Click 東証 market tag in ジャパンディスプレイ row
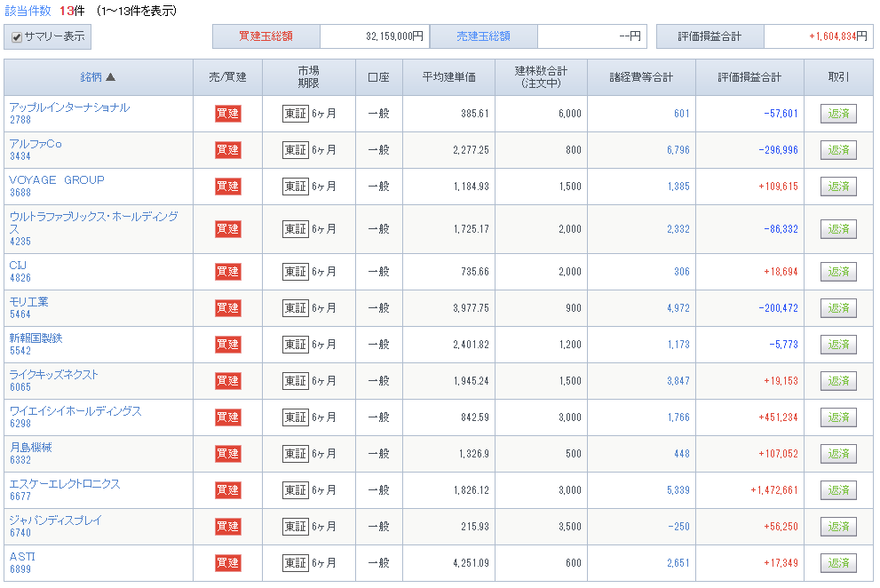The height and width of the screenshot is (588, 880). (x=296, y=526)
